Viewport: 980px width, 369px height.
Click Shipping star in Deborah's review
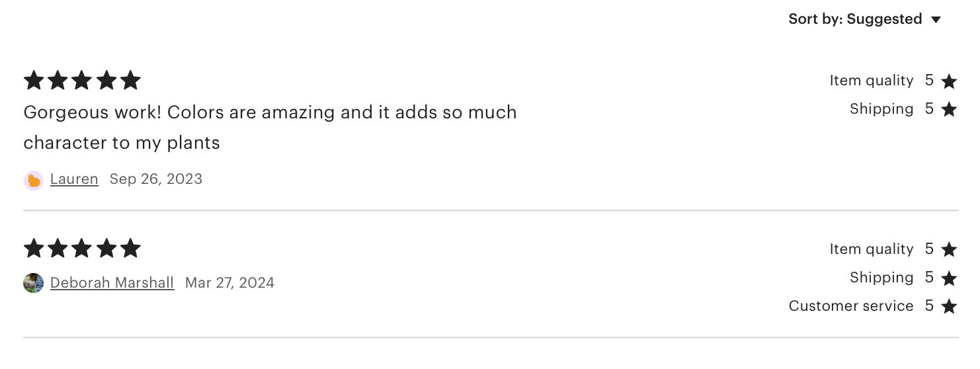coord(949,278)
